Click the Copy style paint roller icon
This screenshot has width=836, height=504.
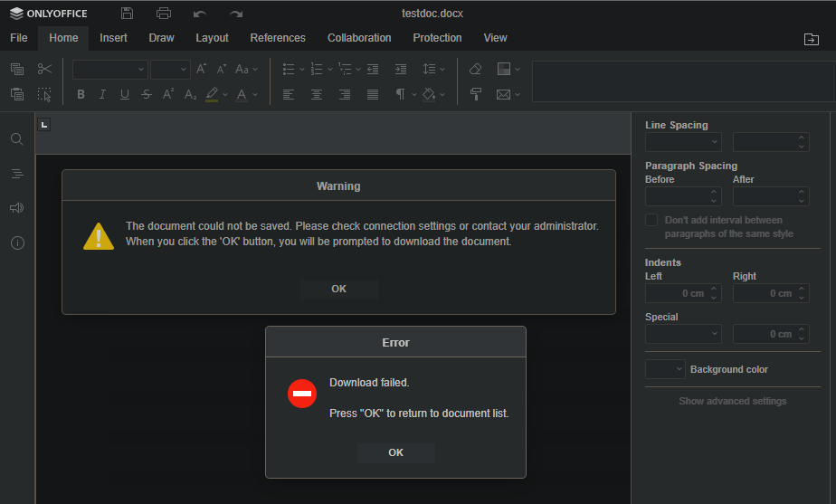(x=476, y=94)
